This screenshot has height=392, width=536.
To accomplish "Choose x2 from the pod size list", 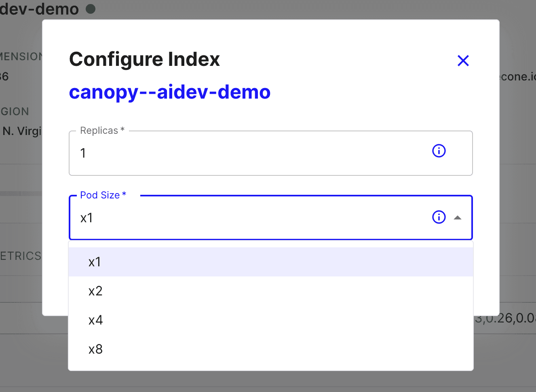I will 96,291.
